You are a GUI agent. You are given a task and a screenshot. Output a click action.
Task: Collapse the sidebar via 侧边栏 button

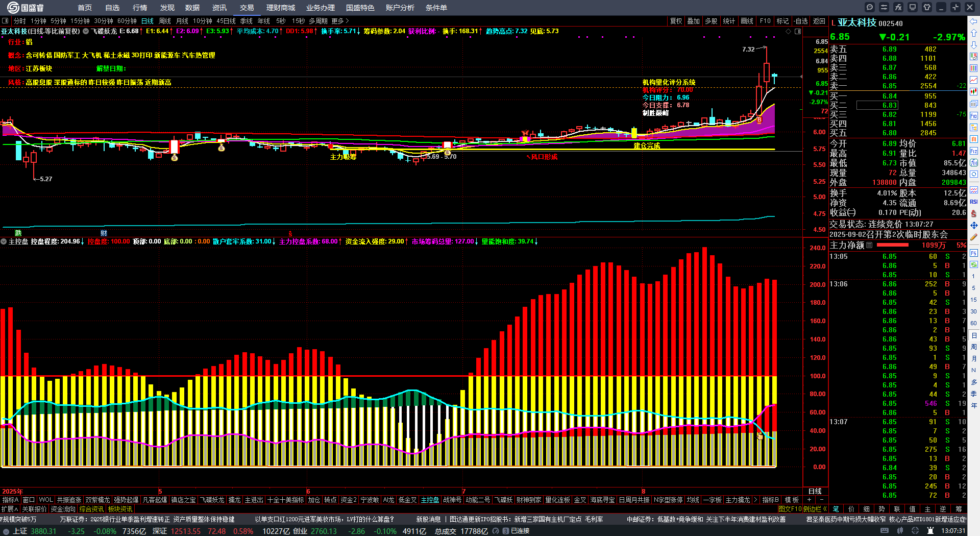click(x=815, y=509)
